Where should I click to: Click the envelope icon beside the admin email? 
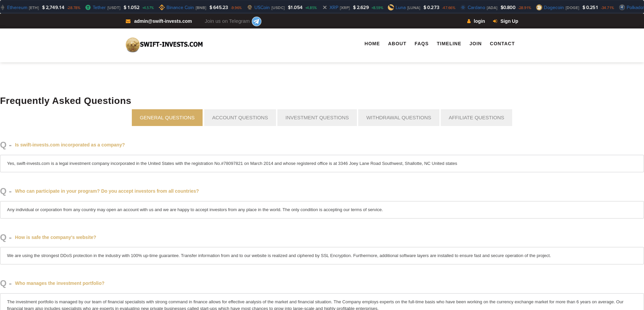tap(128, 21)
